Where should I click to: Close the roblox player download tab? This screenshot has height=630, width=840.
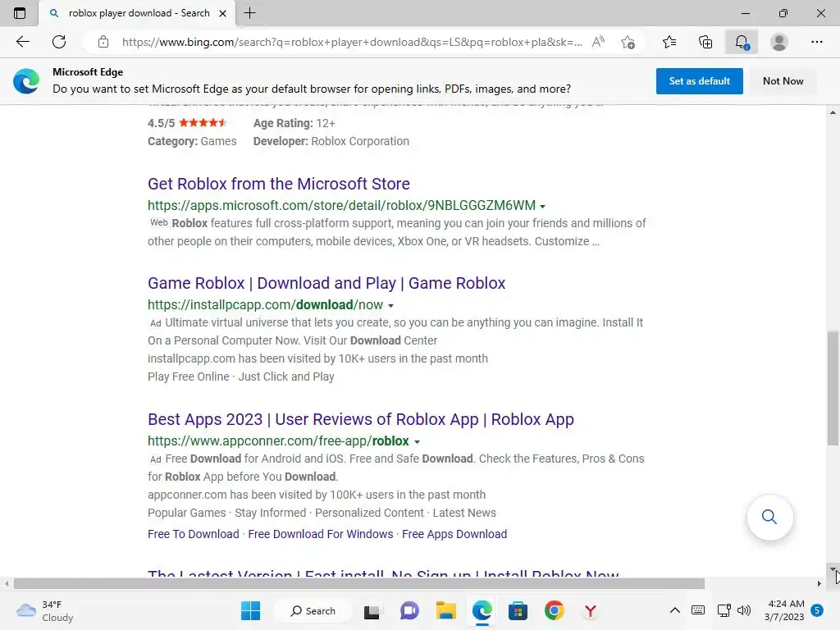point(223,13)
